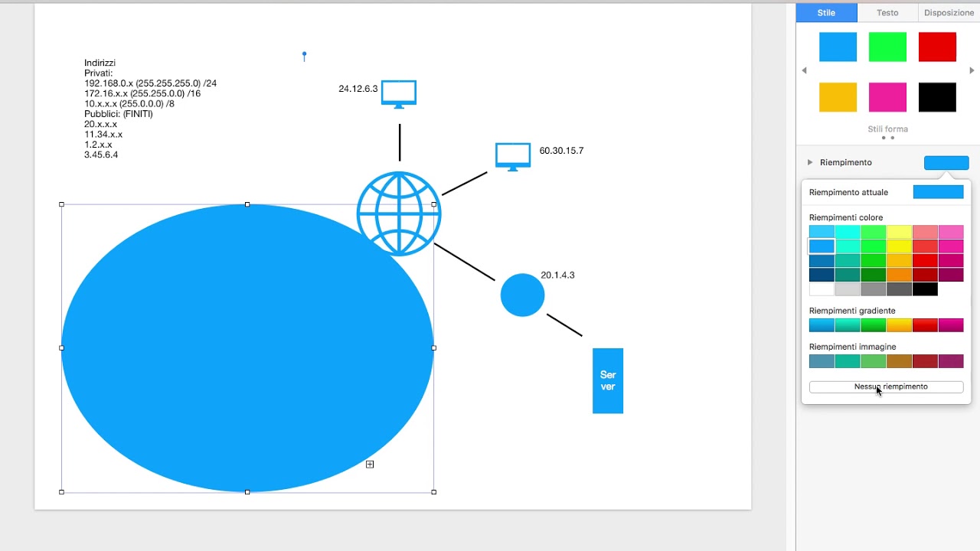Switch to the Stile tab
The width and height of the screenshot is (980, 551).
tap(826, 12)
